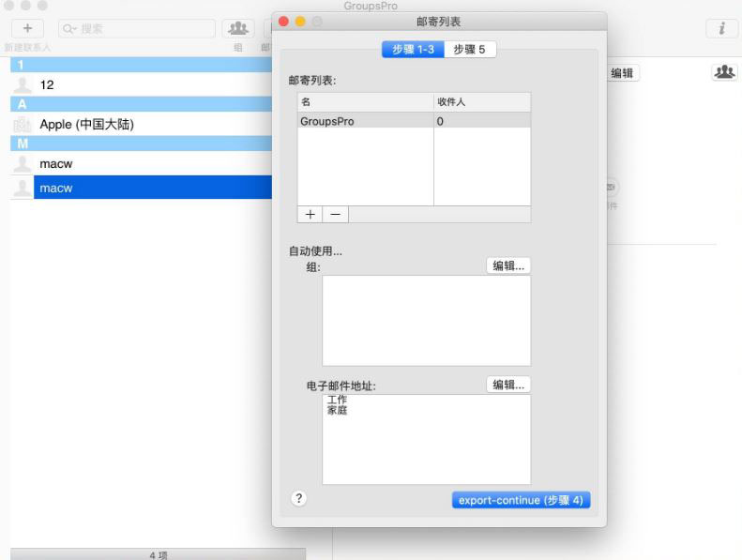
Task: Close the 邮寄列表 window
Action: [x=283, y=22]
